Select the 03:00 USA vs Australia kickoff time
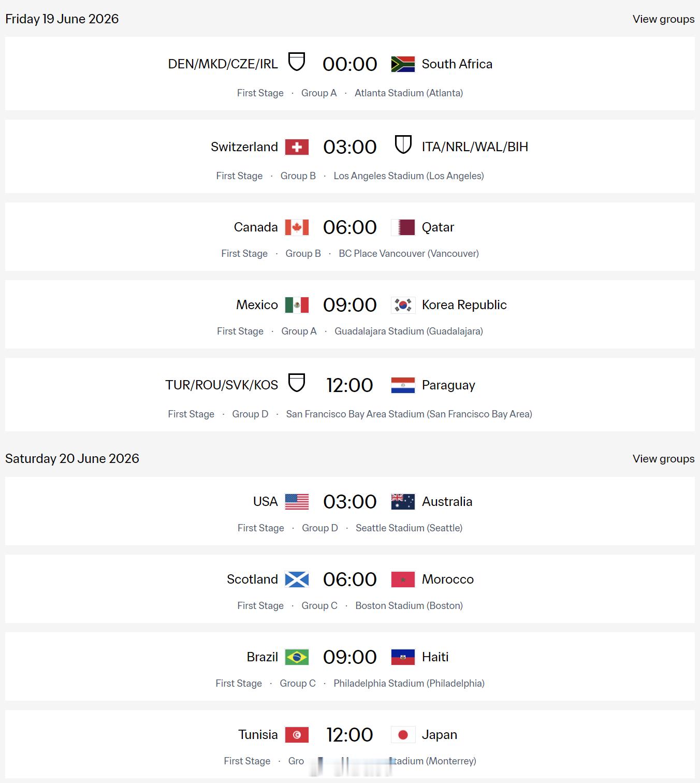Screen dimensions: 700x783 click(350, 502)
